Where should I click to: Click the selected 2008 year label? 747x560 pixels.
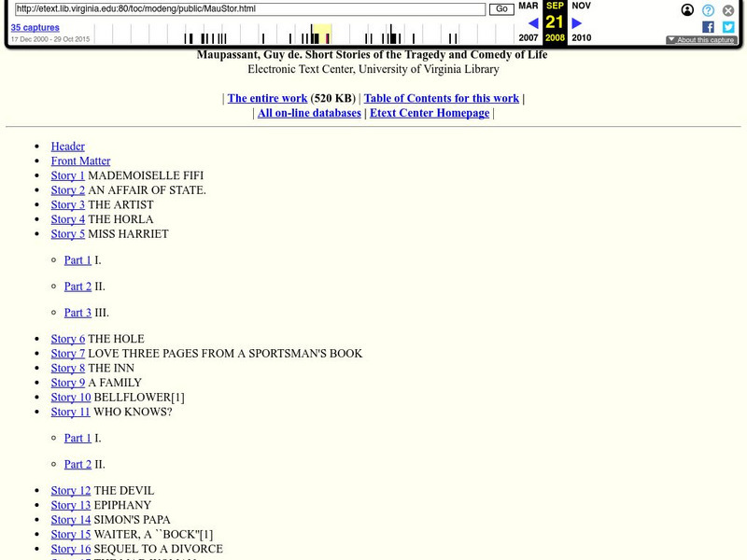[x=555, y=37]
